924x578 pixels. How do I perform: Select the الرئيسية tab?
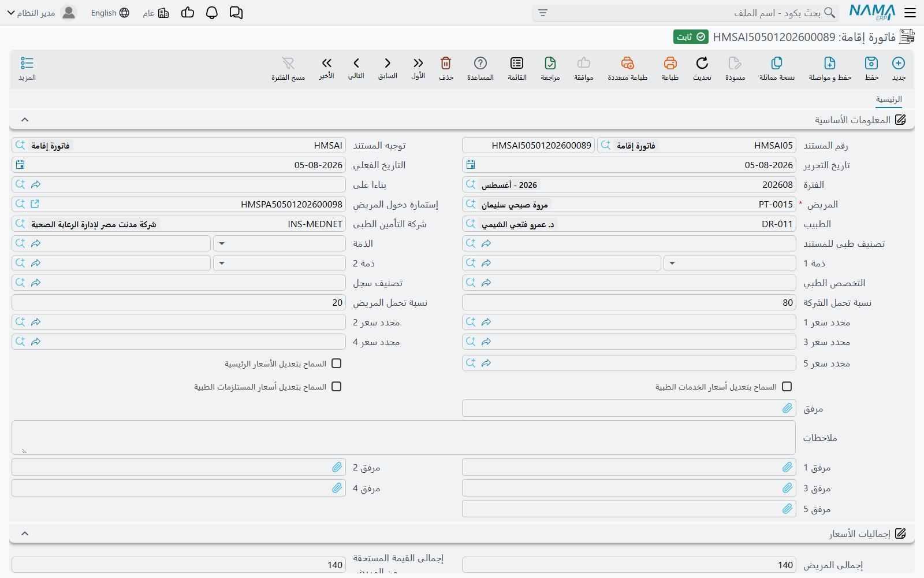click(889, 99)
